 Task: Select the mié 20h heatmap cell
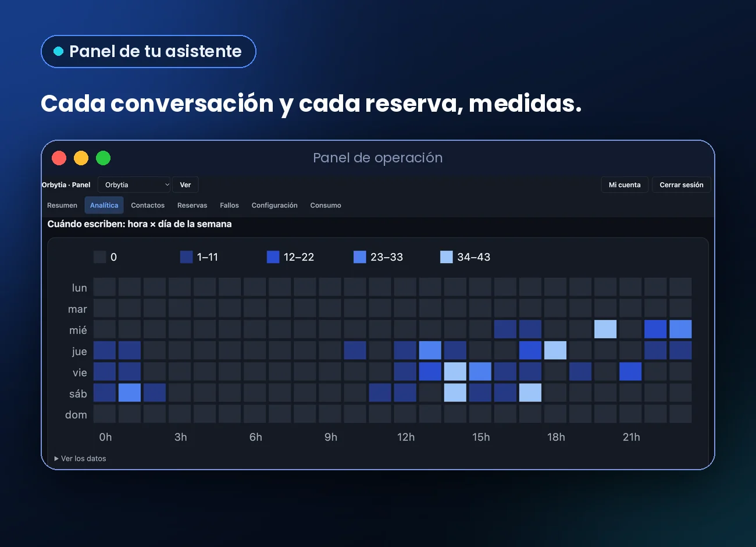click(x=605, y=329)
